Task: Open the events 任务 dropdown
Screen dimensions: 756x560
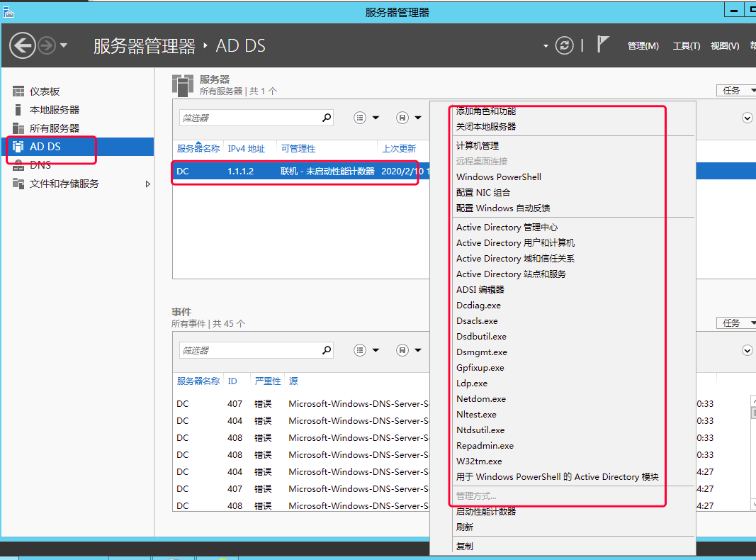Action: (736, 323)
